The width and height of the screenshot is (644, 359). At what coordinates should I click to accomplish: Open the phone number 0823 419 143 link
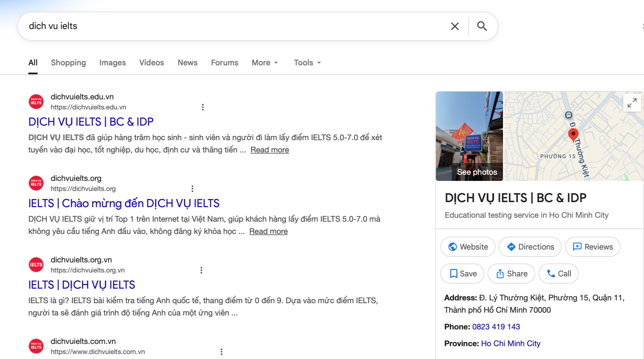pos(496,327)
